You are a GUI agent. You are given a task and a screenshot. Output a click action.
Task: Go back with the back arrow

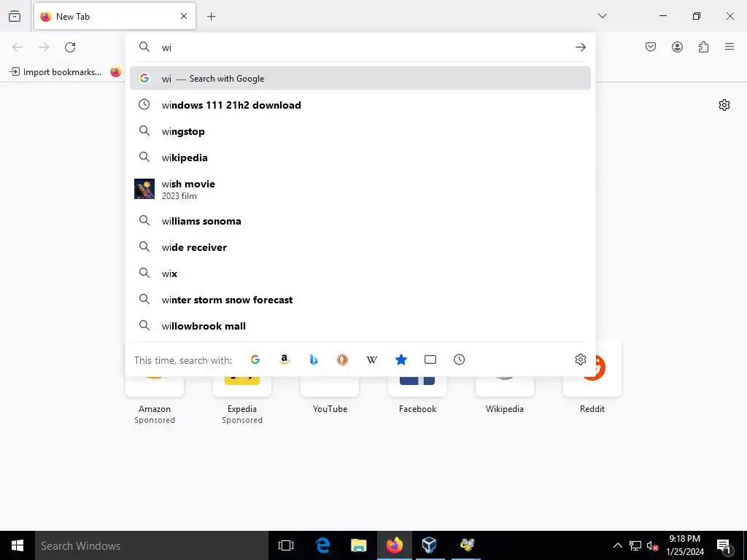tap(18, 47)
